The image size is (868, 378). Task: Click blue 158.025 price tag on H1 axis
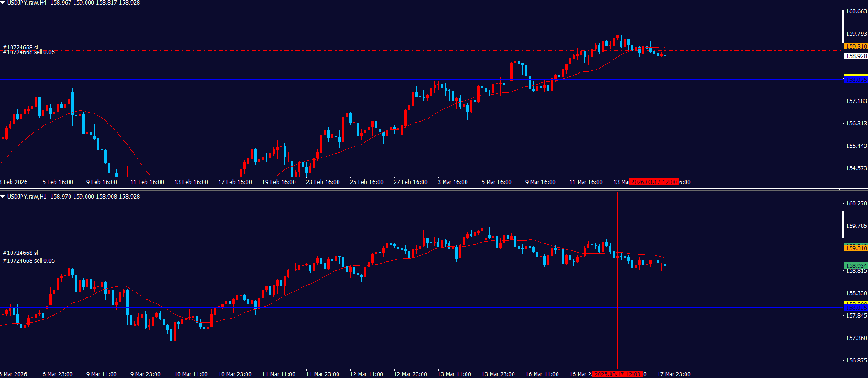click(x=855, y=308)
